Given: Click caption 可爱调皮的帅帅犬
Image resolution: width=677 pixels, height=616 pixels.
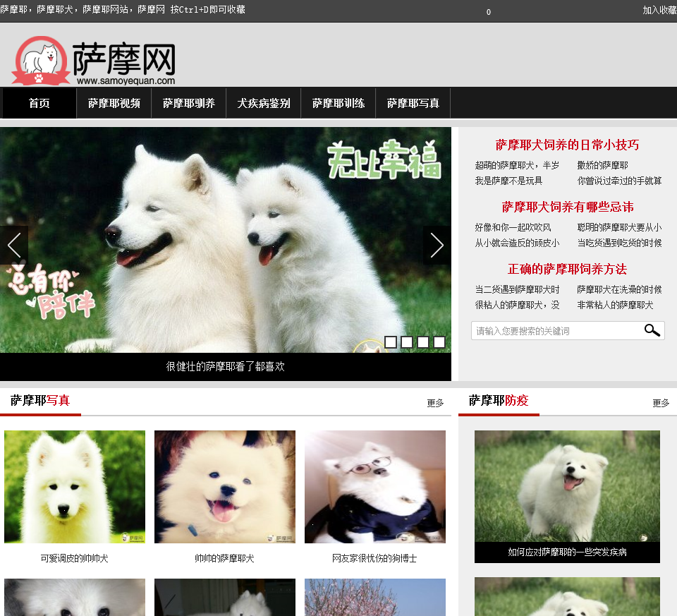Looking at the screenshot, I should pyautogui.click(x=74, y=558).
